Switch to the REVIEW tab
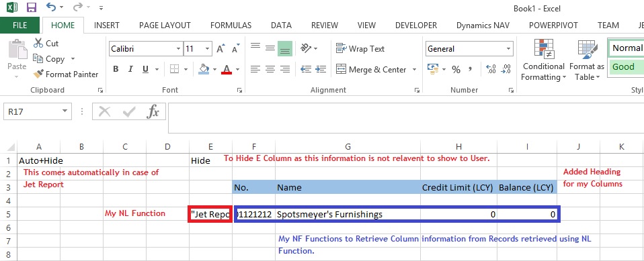This screenshot has width=644, height=261. coord(325,25)
